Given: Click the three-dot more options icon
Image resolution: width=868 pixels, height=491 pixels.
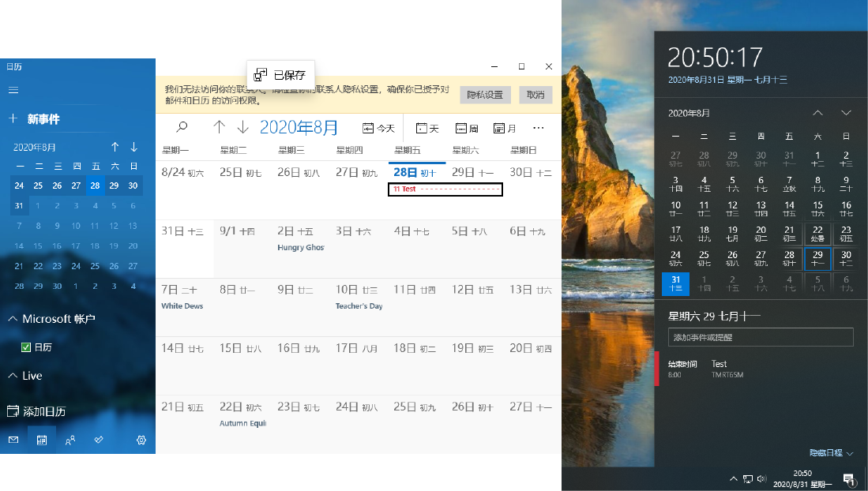Looking at the screenshot, I should tap(539, 127).
